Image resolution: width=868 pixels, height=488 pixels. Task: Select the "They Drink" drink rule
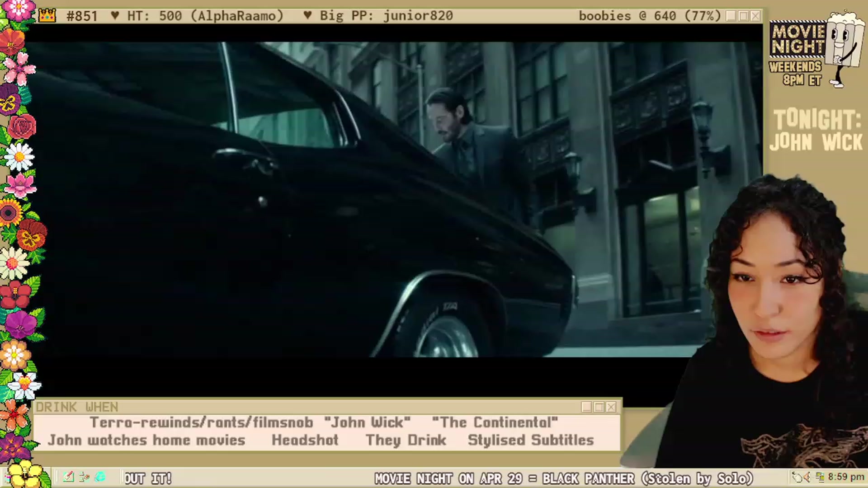[x=406, y=440]
